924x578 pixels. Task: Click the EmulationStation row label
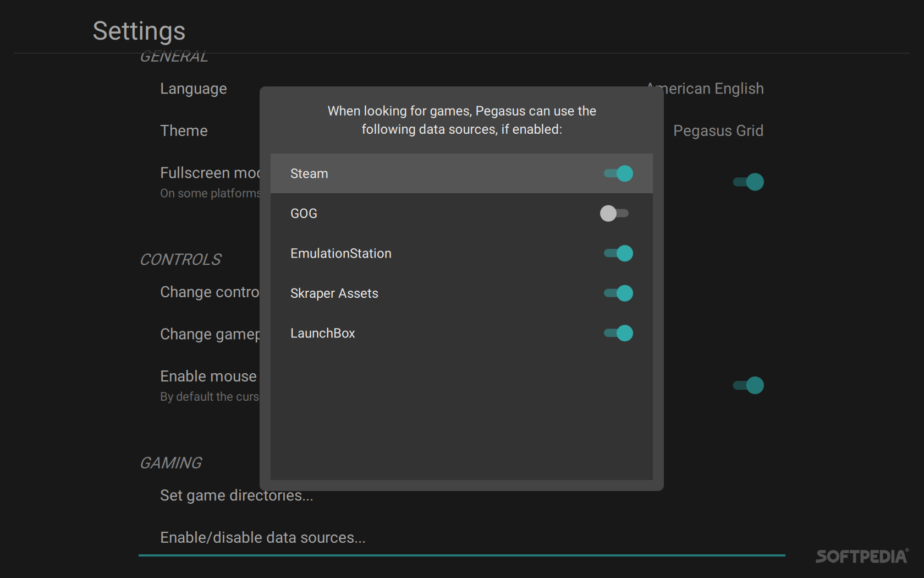341,253
